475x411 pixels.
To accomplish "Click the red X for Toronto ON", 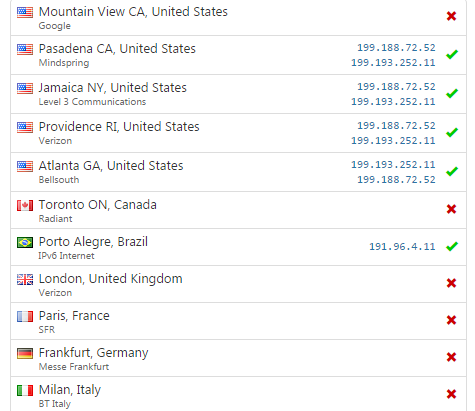I will click(451, 209).
